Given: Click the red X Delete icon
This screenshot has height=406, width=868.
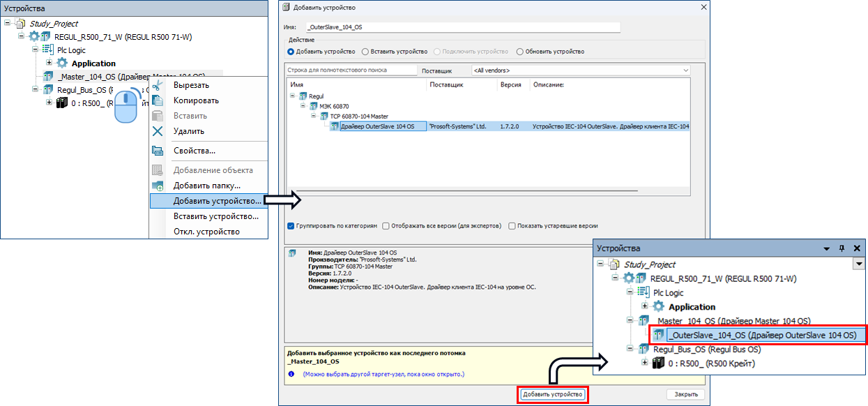Looking at the screenshot, I should coord(158,131).
